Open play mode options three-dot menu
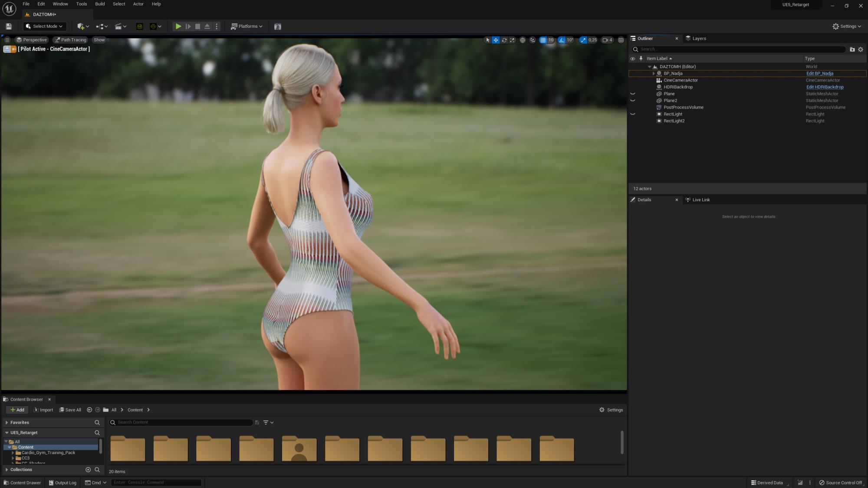This screenshot has width=868, height=488. click(x=217, y=26)
